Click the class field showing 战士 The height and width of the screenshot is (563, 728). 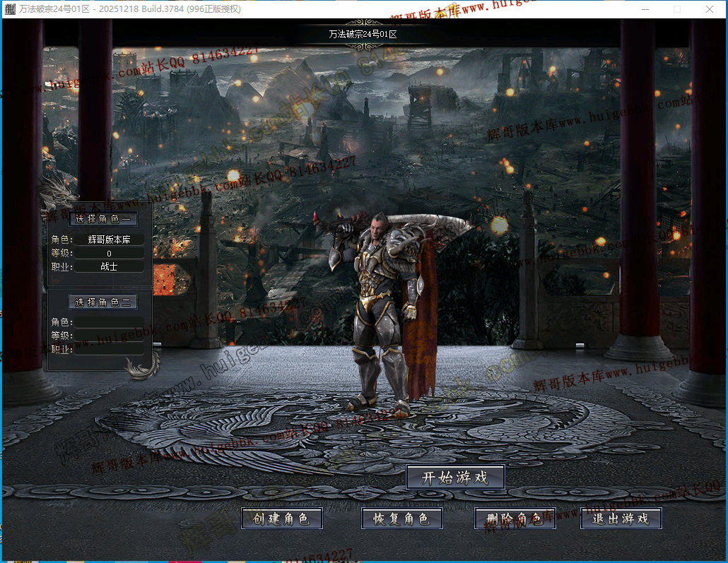[x=109, y=267]
